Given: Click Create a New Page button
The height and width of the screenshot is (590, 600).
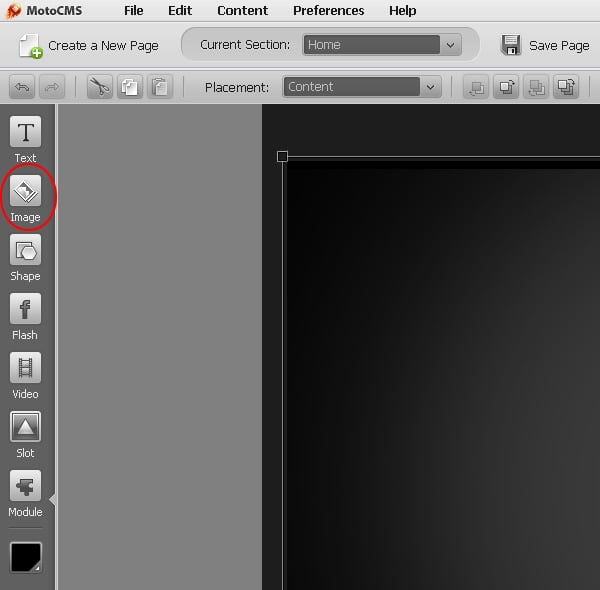Looking at the screenshot, I should point(89,45).
